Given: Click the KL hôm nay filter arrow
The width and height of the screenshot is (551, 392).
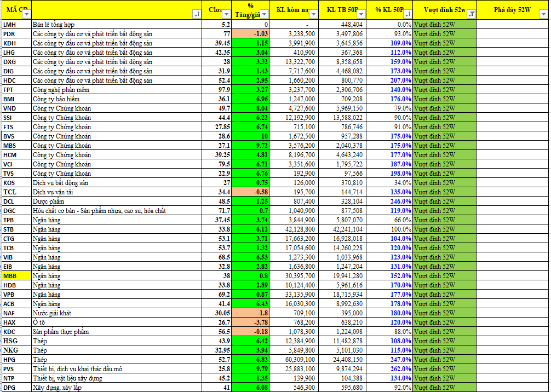Looking at the screenshot, I should pos(312,14).
